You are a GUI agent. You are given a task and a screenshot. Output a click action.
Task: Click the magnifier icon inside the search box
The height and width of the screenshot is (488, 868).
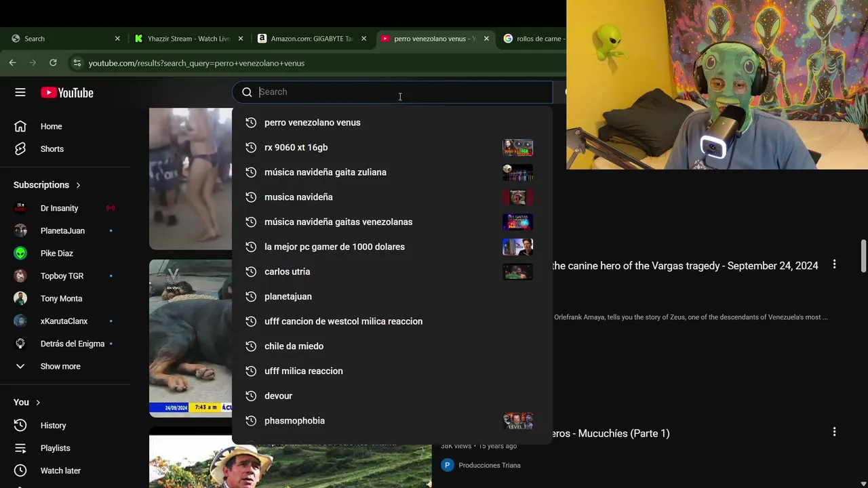(247, 92)
